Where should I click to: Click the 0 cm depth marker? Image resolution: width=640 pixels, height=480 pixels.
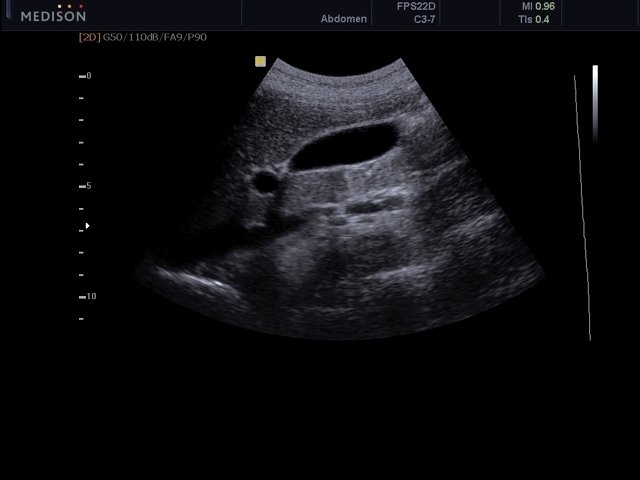click(88, 76)
